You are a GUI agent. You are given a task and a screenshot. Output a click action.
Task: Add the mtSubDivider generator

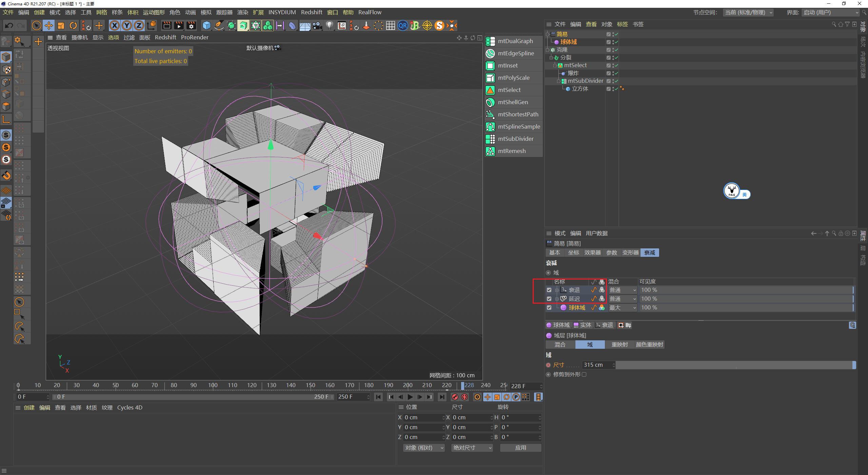tap(515, 139)
